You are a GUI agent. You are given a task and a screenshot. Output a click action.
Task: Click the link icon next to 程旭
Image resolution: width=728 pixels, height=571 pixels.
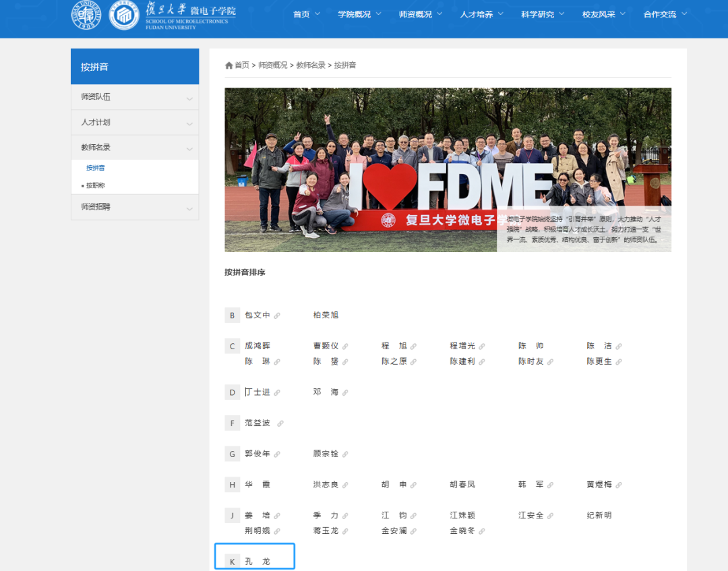click(x=414, y=347)
